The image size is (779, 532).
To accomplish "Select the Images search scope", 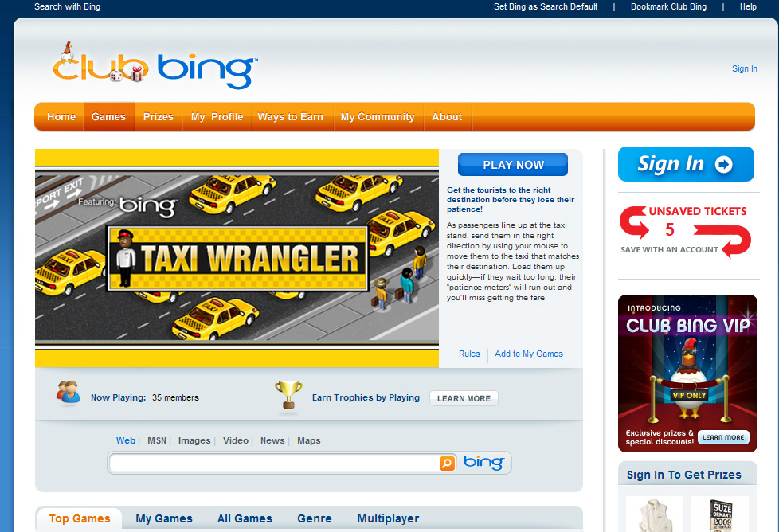I will pyautogui.click(x=194, y=440).
